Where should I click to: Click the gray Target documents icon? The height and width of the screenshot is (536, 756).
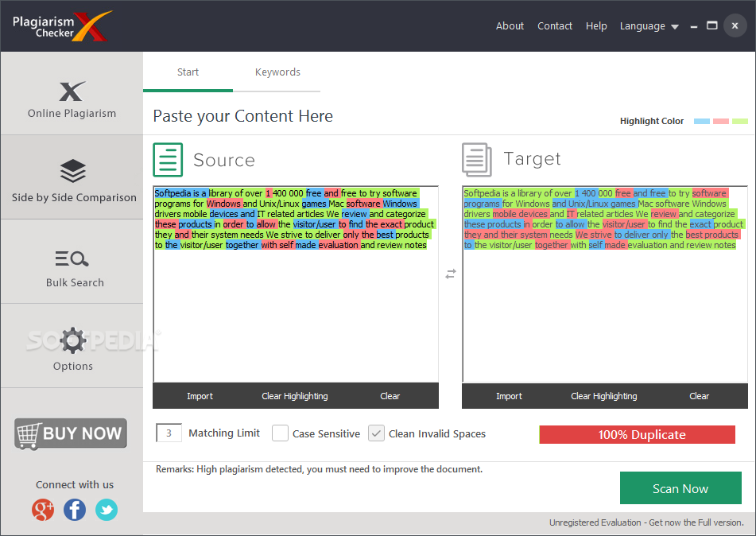477,160
